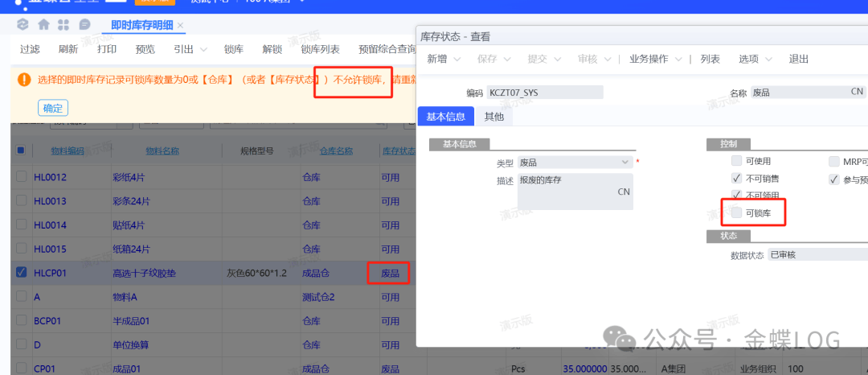Close the 即时库存明细 tab
This screenshot has height=375, width=868.
181,27
